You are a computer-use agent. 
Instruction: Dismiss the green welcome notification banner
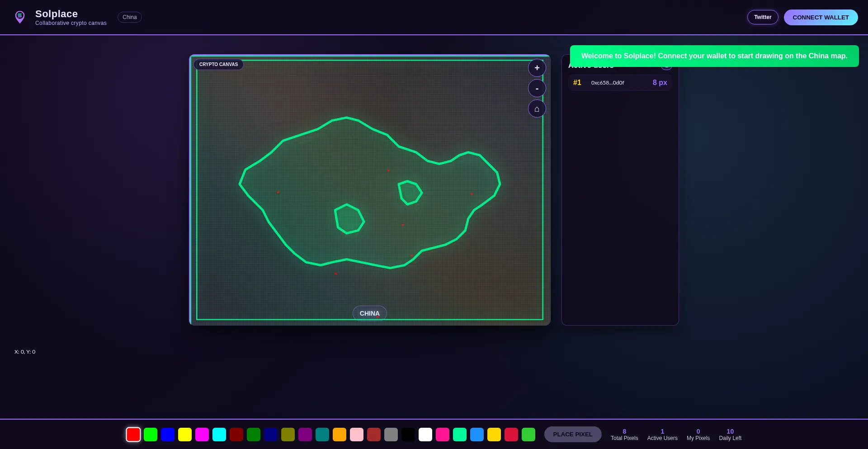pos(714,56)
